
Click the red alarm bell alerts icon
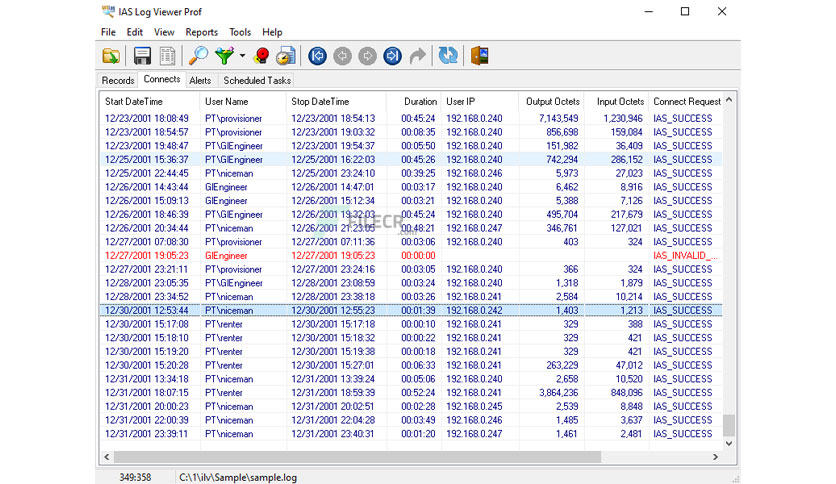pyautogui.click(x=261, y=55)
